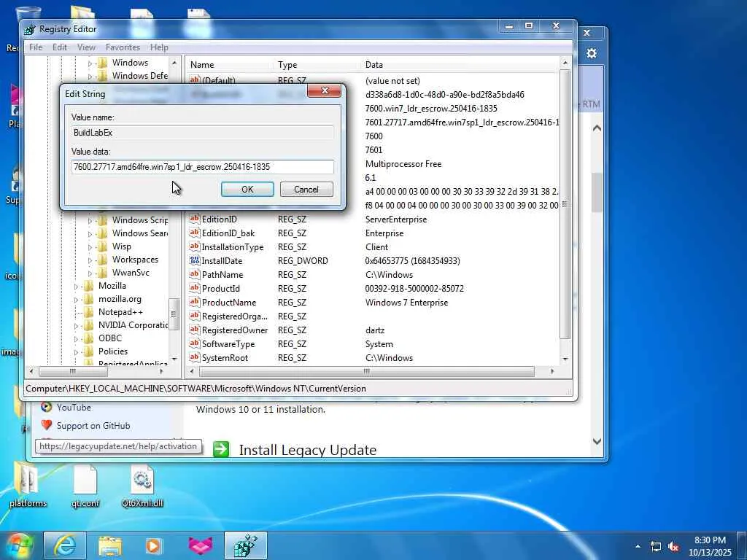Expand the Mozilla tree folder
The image size is (747, 560).
point(76,287)
